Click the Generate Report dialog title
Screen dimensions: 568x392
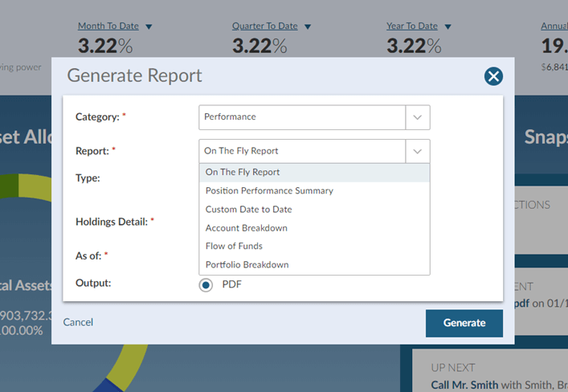click(135, 76)
